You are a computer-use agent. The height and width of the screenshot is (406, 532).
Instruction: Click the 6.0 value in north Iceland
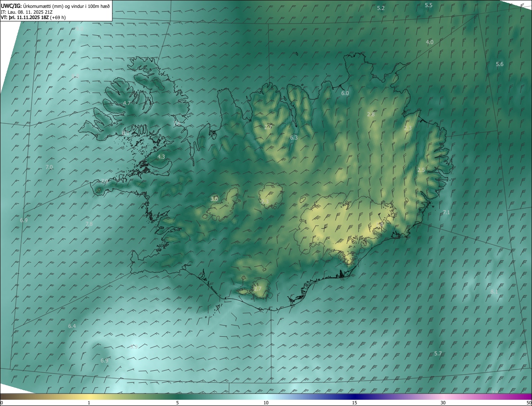[345, 93]
